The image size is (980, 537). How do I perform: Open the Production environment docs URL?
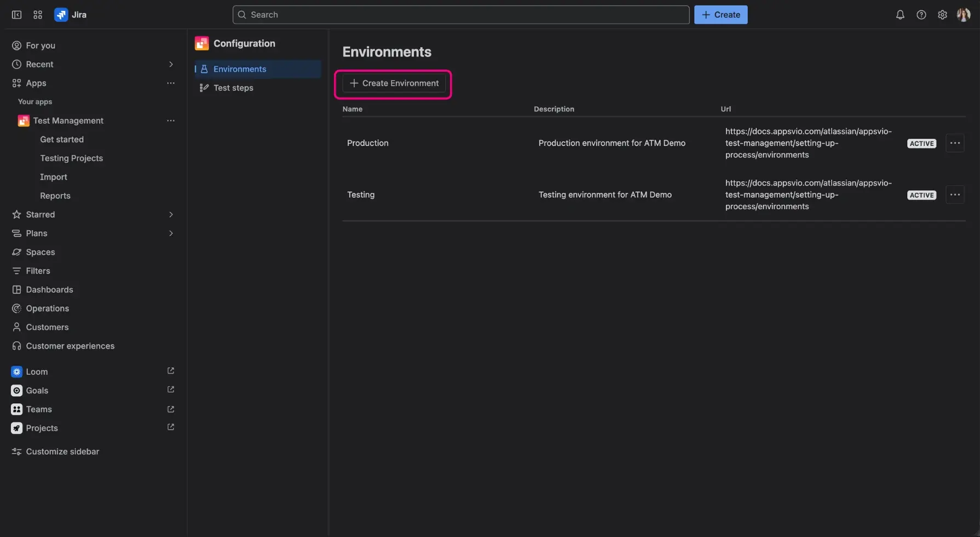pyautogui.click(x=809, y=143)
